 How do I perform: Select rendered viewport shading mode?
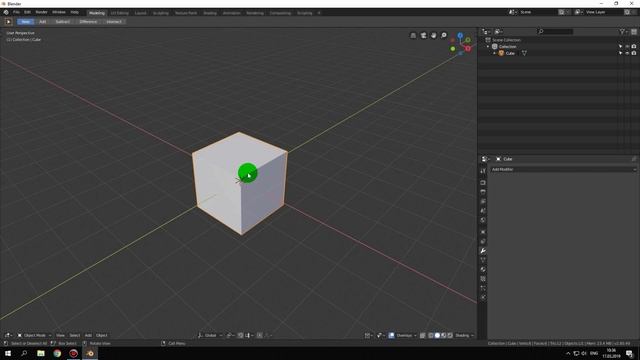coord(450,336)
